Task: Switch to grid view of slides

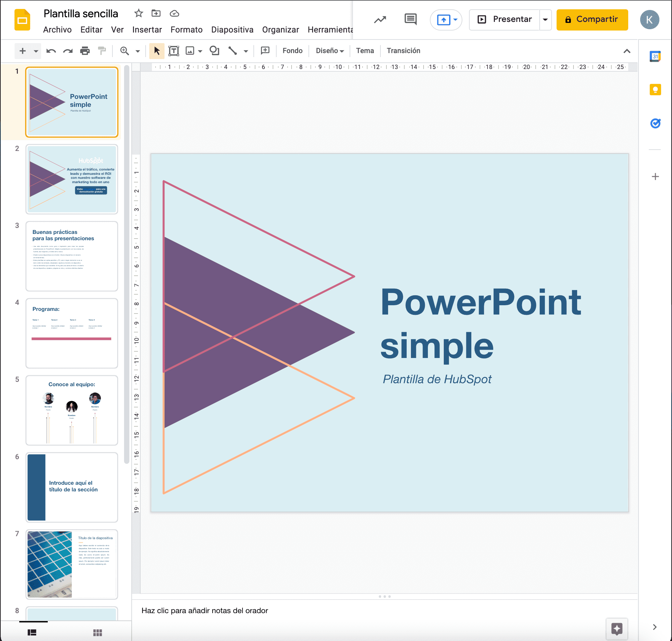Action: coord(98,632)
